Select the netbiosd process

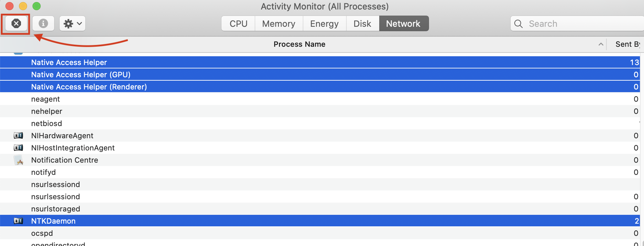pyautogui.click(x=46, y=123)
